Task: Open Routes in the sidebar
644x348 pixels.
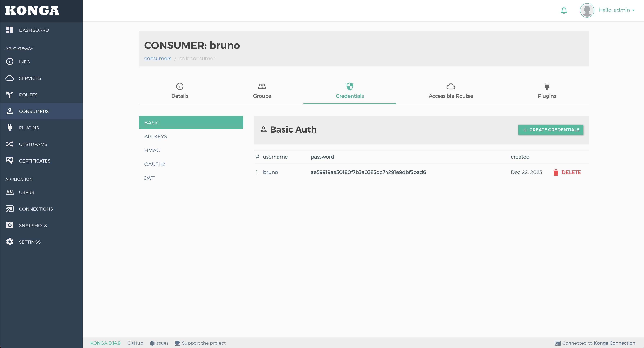Action: click(x=28, y=95)
